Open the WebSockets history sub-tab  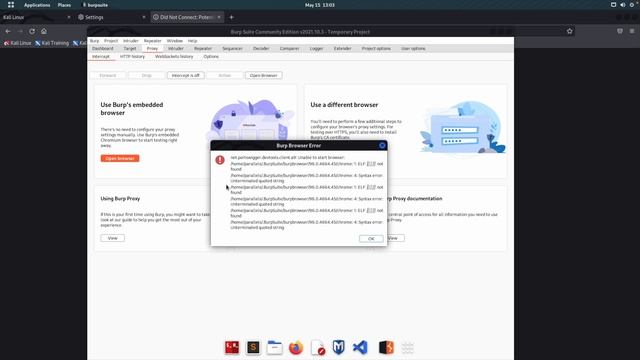coord(174,56)
